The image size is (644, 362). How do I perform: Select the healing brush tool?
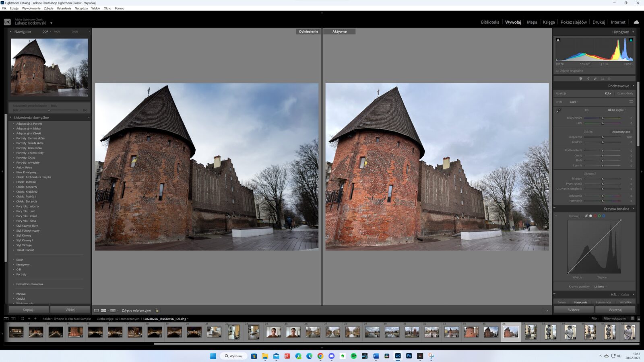595,79
